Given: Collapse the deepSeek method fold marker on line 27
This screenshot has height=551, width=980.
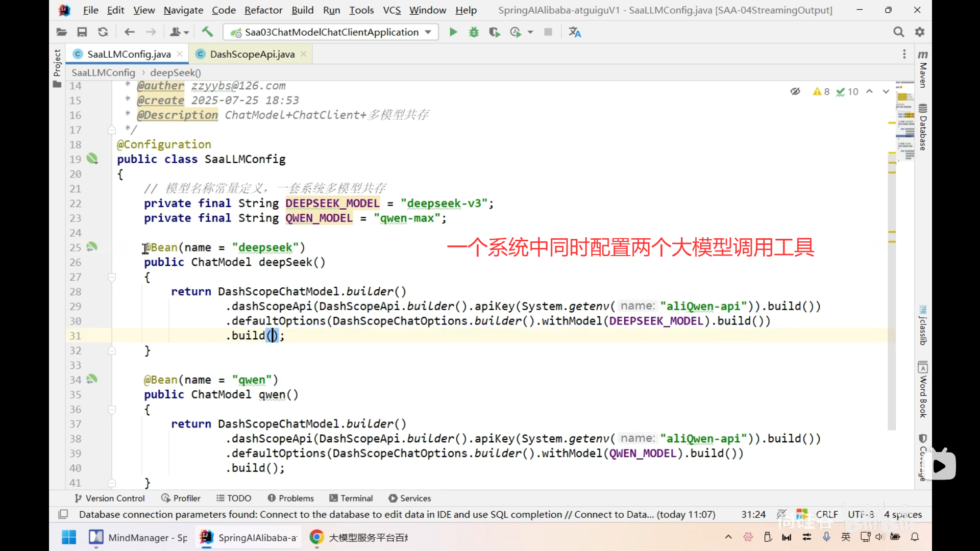Looking at the screenshot, I should point(112,277).
